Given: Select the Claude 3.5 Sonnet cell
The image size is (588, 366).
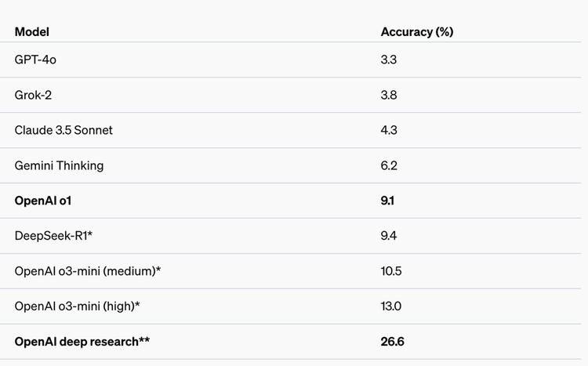Looking at the screenshot, I should (64, 130).
